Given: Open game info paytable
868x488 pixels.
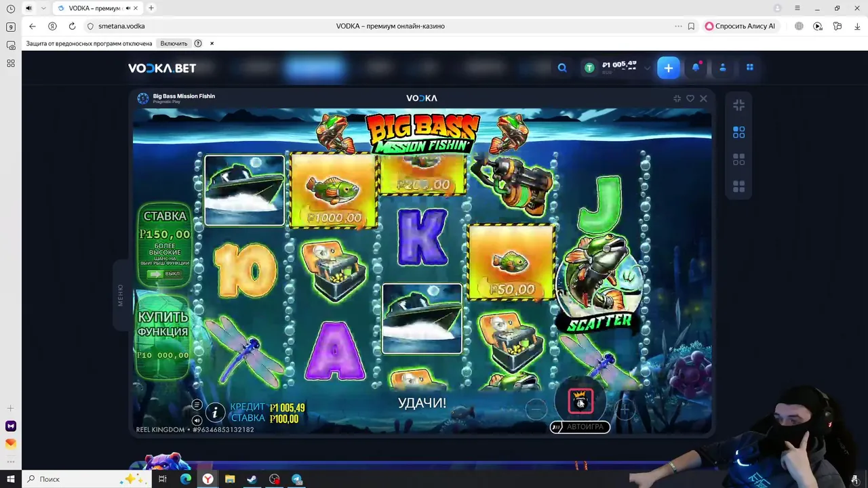Looking at the screenshot, I should click(215, 411).
